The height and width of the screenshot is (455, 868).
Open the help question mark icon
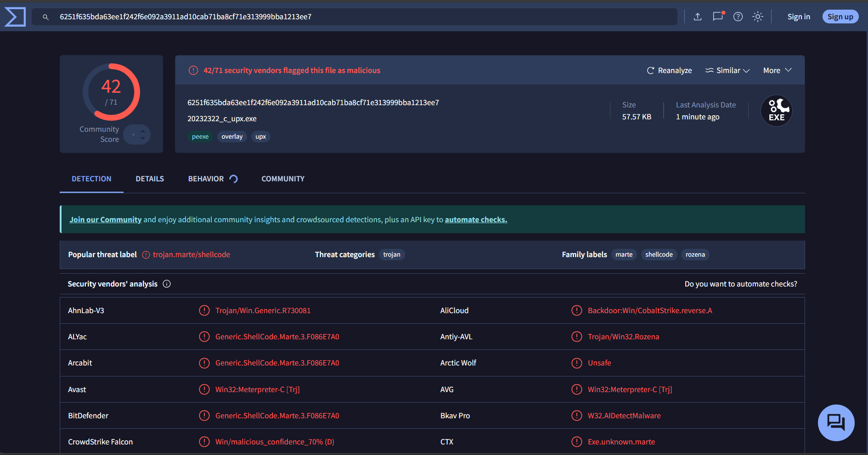pos(738,17)
